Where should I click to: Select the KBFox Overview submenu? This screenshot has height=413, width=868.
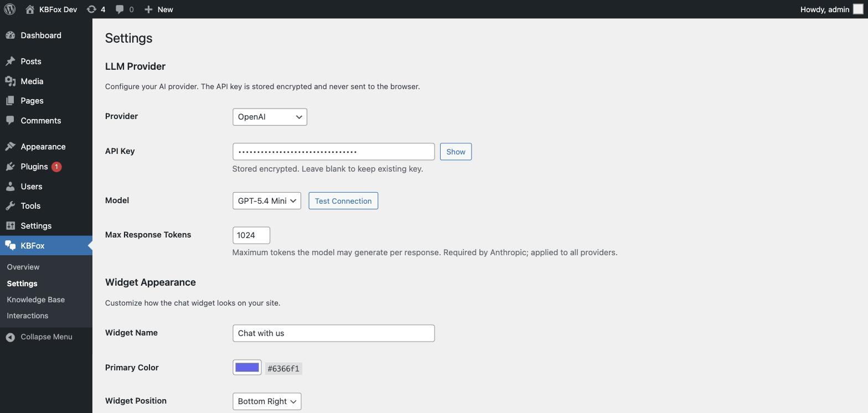pos(23,267)
